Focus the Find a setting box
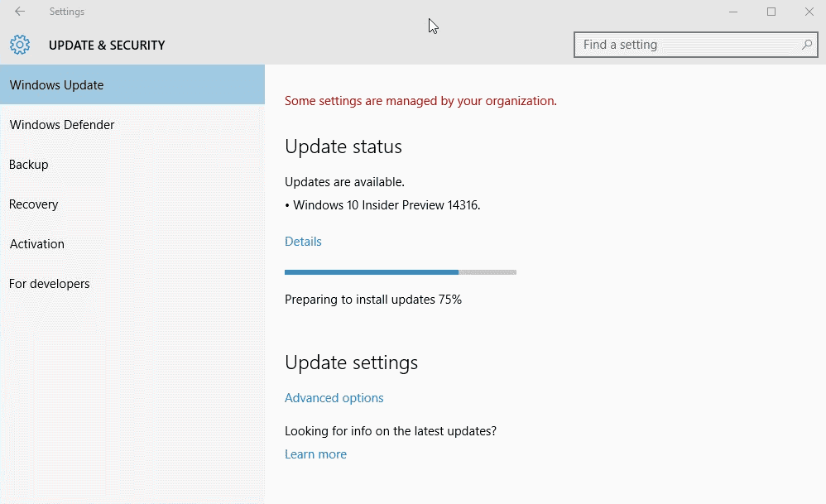Screen dimensions: 826x504 [x=695, y=45]
